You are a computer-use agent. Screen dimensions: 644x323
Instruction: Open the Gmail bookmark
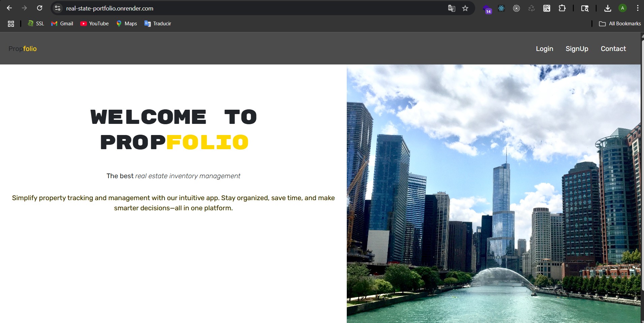tap(62, 24)
